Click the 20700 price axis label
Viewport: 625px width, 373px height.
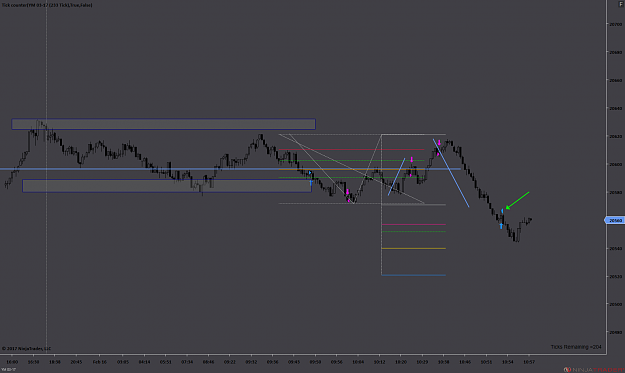tap(615, 24)
